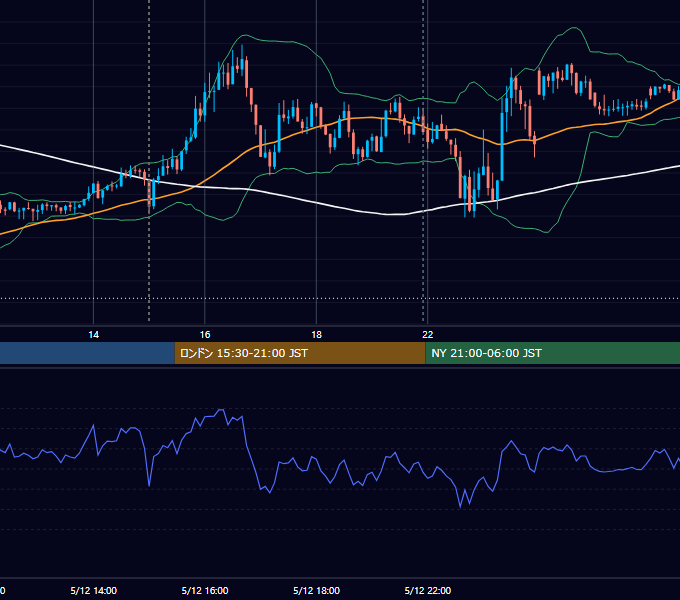680x600 pixels.
Task: Click the 14 label on the upper time axis
Action: click(93, 335)
